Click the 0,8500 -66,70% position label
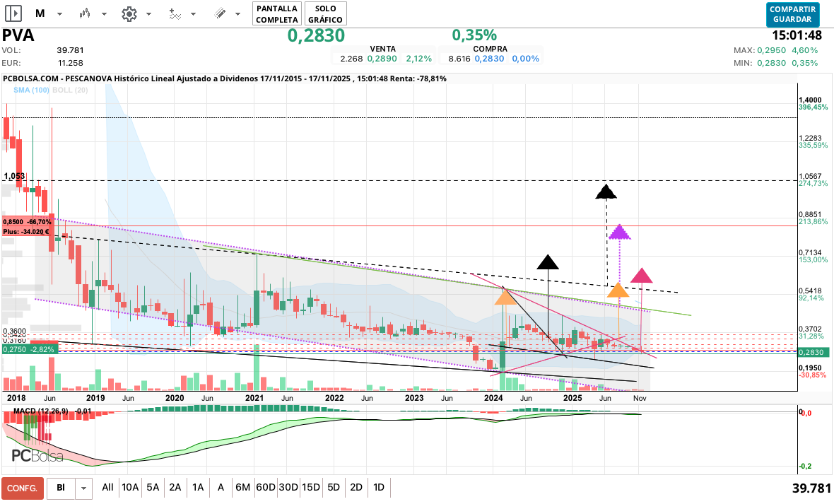The width and height of the screenshot is (834, 504). pyautogui.click(x=27, y=221)
